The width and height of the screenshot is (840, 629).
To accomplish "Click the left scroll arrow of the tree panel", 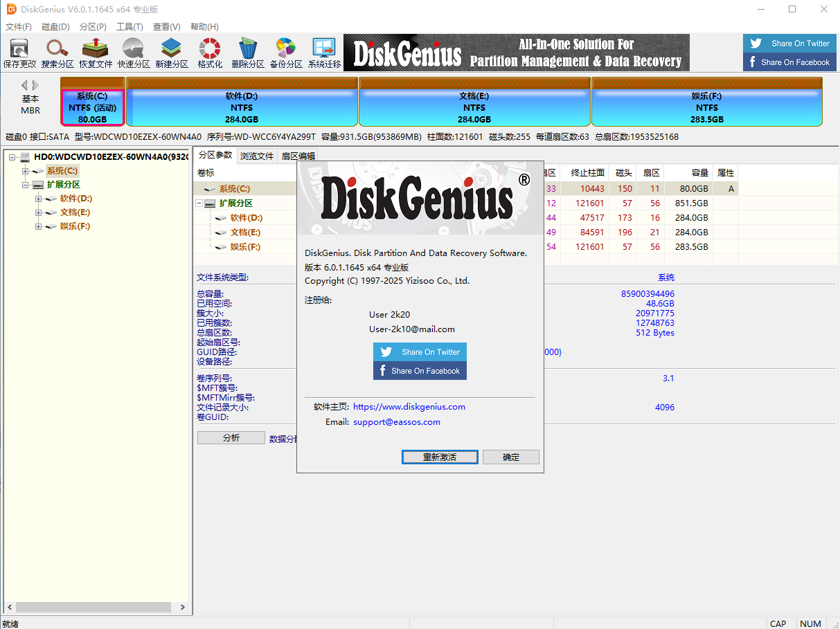I will point(9,607).
